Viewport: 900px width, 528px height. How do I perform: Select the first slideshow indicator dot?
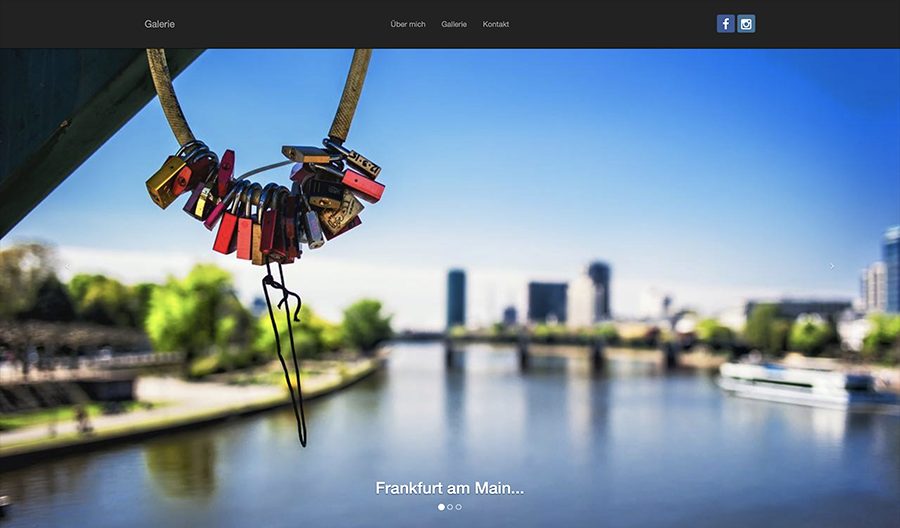tap(441, 507)
